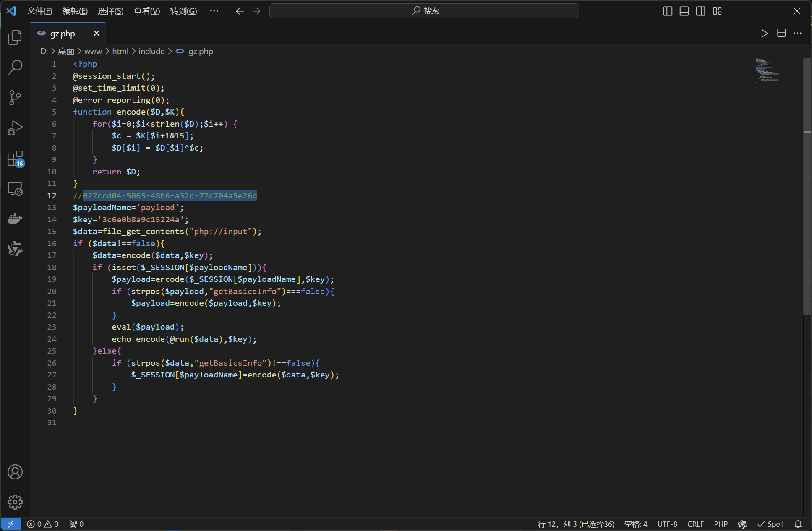Go back with the left arrow
This screenshot has width=812, height=531.
(240, 11)
